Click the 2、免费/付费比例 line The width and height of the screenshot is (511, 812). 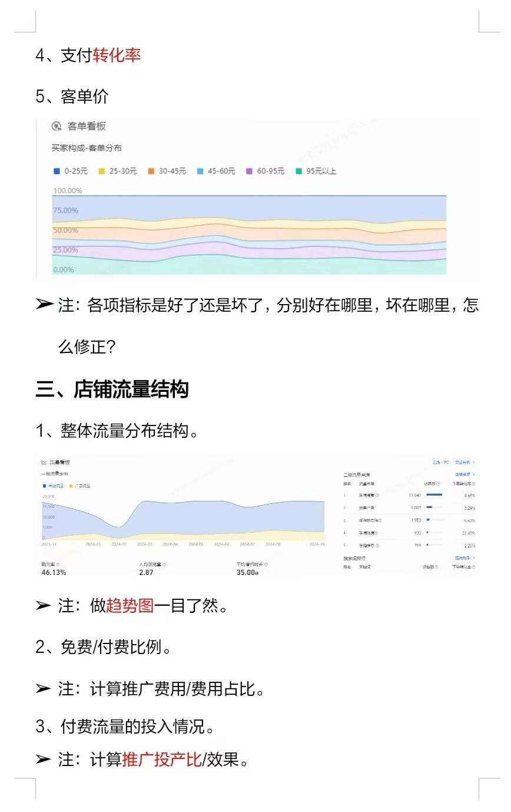pos(104,646)
